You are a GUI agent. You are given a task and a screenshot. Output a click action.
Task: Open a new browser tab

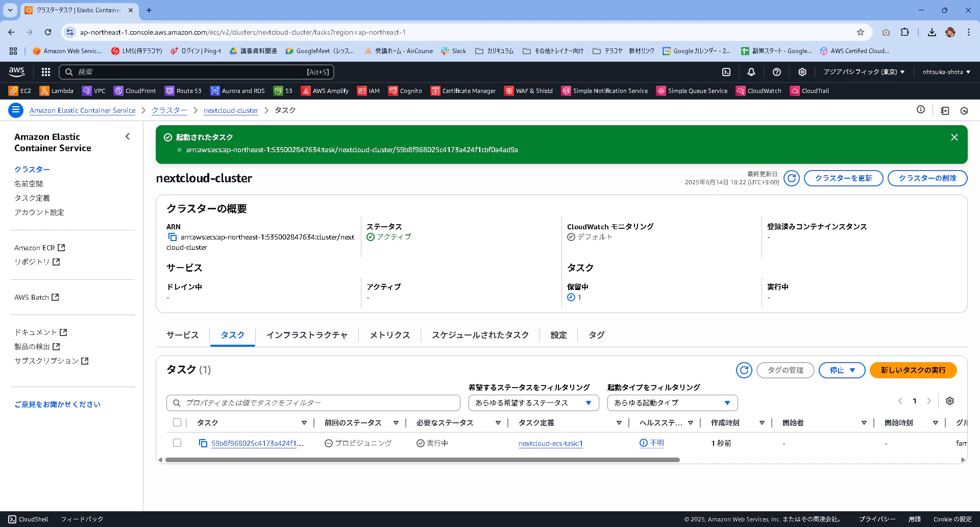pos(149,10)
